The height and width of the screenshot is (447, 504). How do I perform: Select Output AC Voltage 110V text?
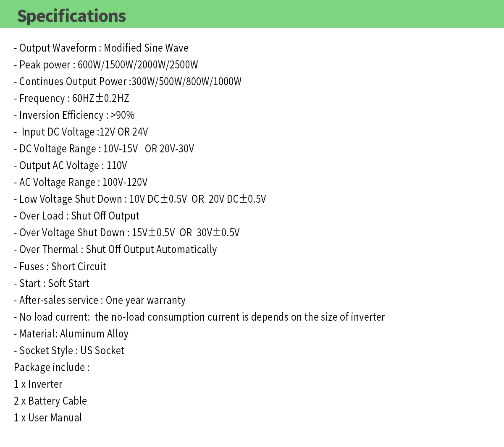coord(71,165)
